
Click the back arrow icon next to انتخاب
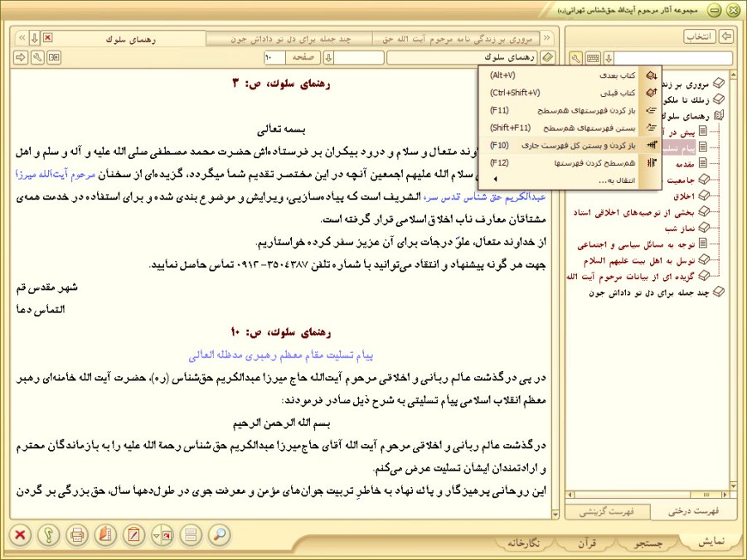726,36
